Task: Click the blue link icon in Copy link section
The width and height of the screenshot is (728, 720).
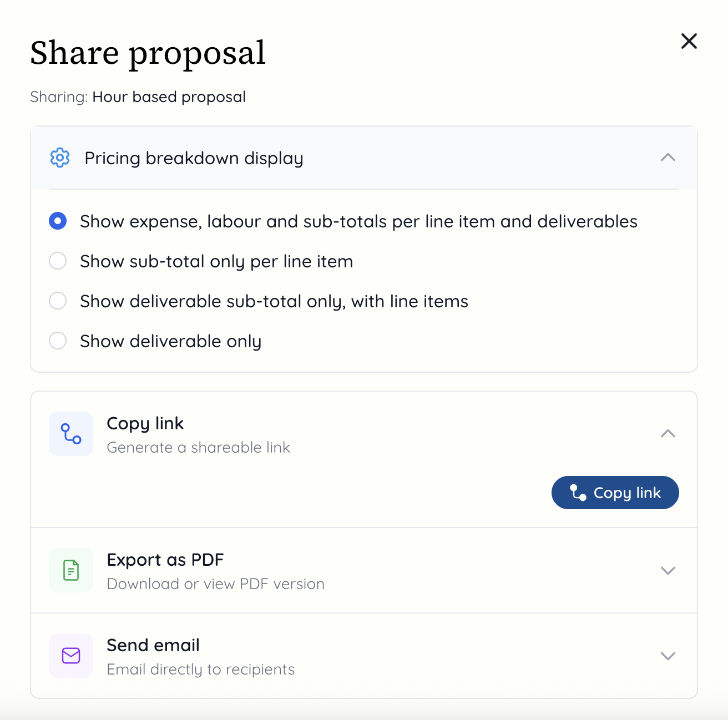Action: point(70,434)
